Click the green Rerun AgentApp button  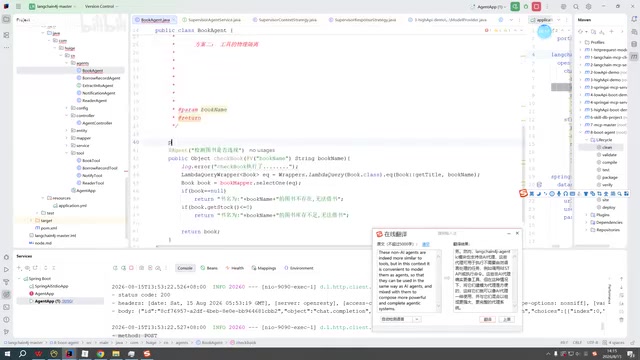(515, 7)
